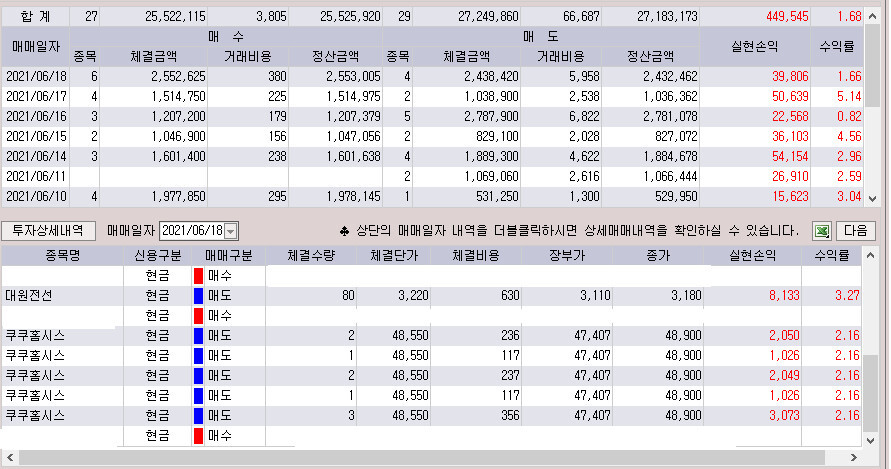Select the 2021/06/16 row date cell
This screenshot has height=469, width=891.
(36, 116)
